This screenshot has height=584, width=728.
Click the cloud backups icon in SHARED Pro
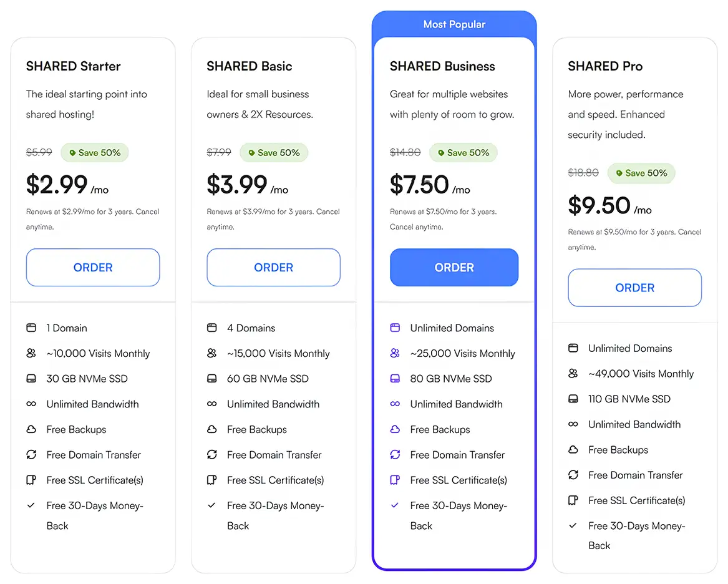(x=573, y=450)
